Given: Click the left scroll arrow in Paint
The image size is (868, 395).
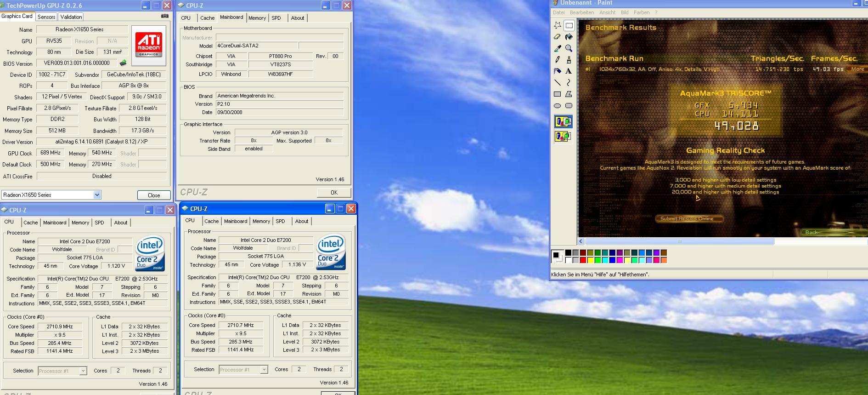Looking at the screenshot, I should (x=581, y=241).
